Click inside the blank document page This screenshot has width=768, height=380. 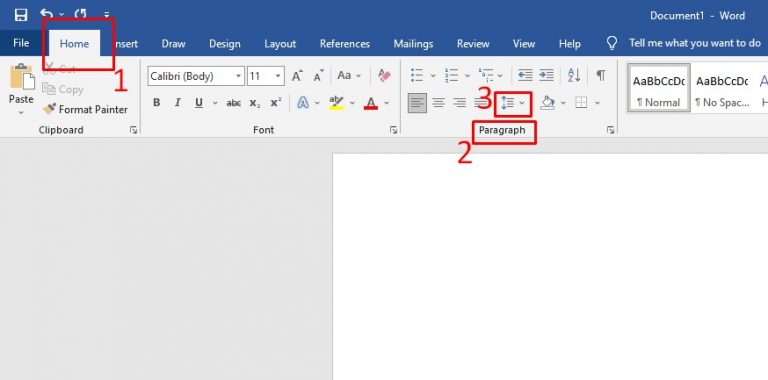[x=550, y=267]
